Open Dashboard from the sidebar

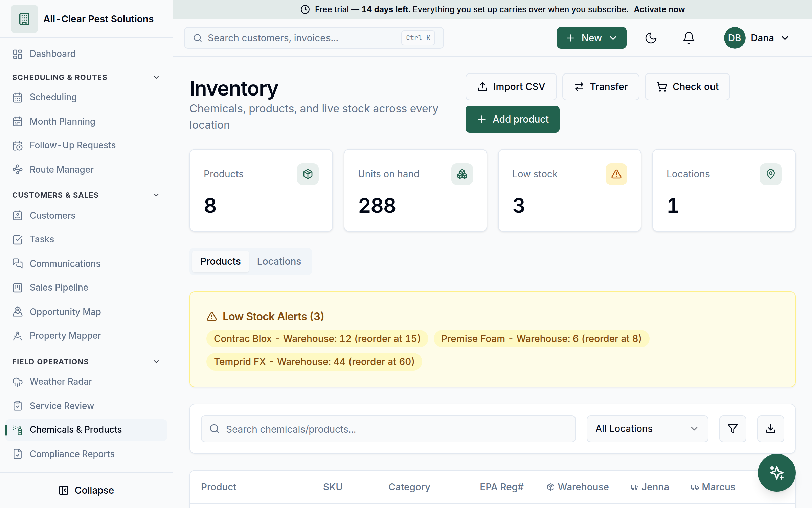pos(86,54)
